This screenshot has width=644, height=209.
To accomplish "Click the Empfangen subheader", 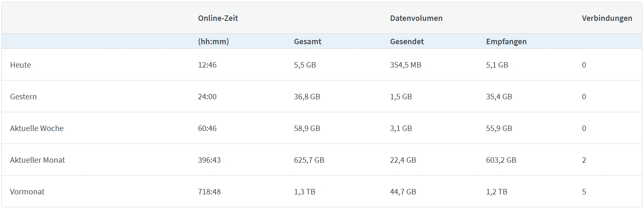I will click(506, 42).
